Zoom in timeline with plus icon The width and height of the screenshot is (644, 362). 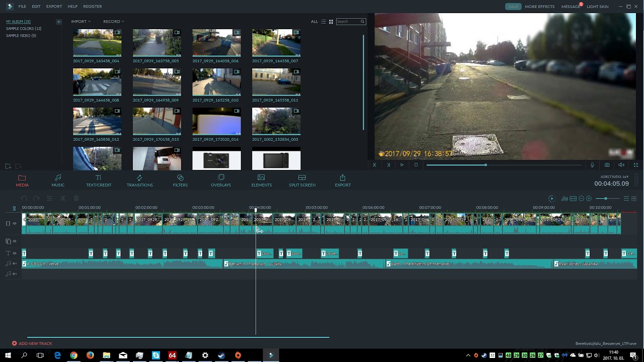(x=589, y=199)
